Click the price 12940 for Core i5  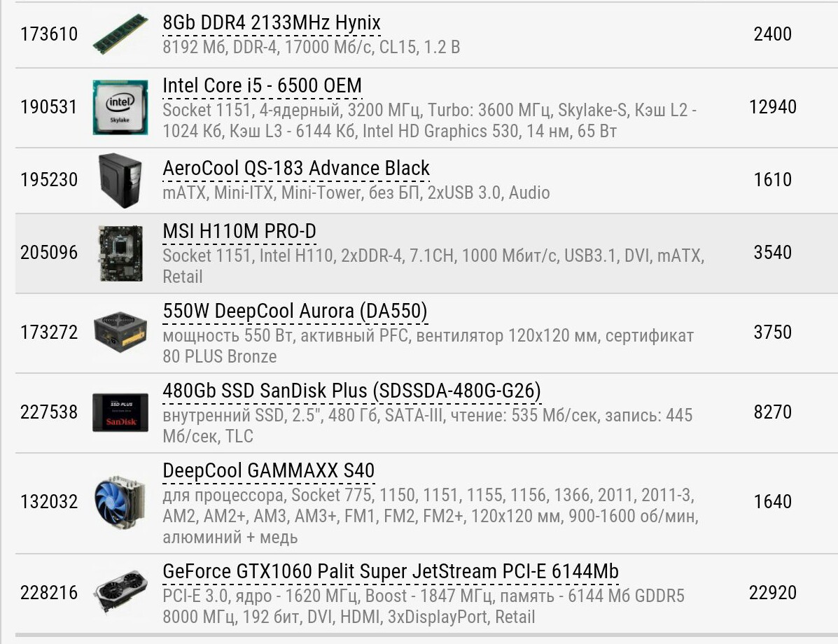(x=773, y=107)
